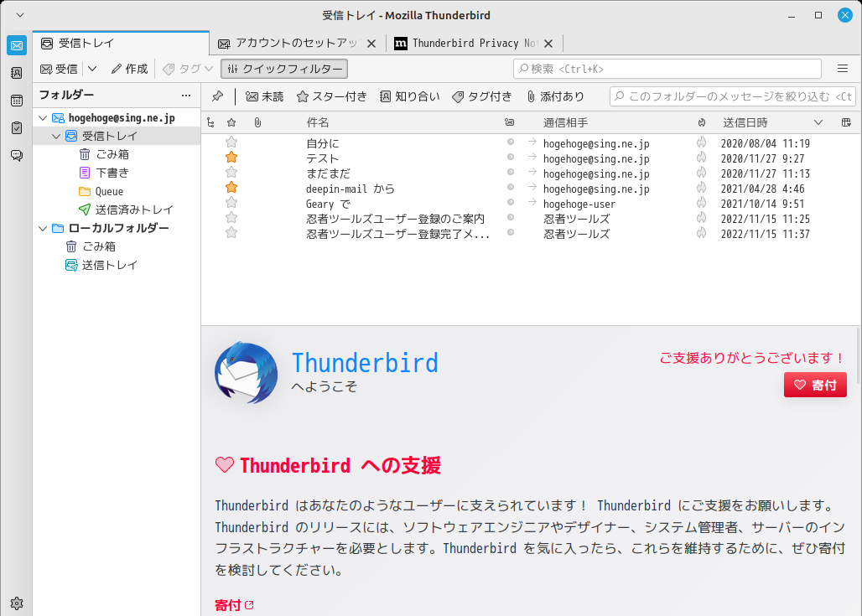862x616 pixels.
Task: Sort by the read status column header
Action: point(510,122)
